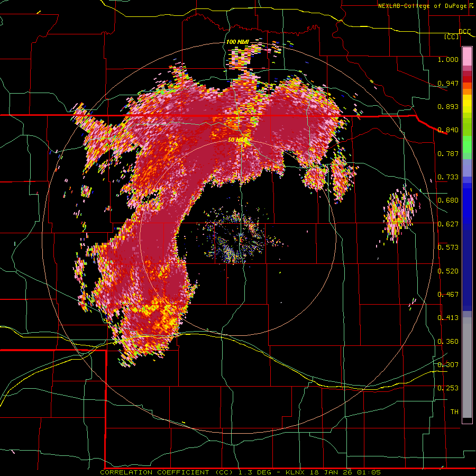This screenshot has width=476, height=476.
Task: Click the 50 NMI range ring label
Action: coord(237,140)
